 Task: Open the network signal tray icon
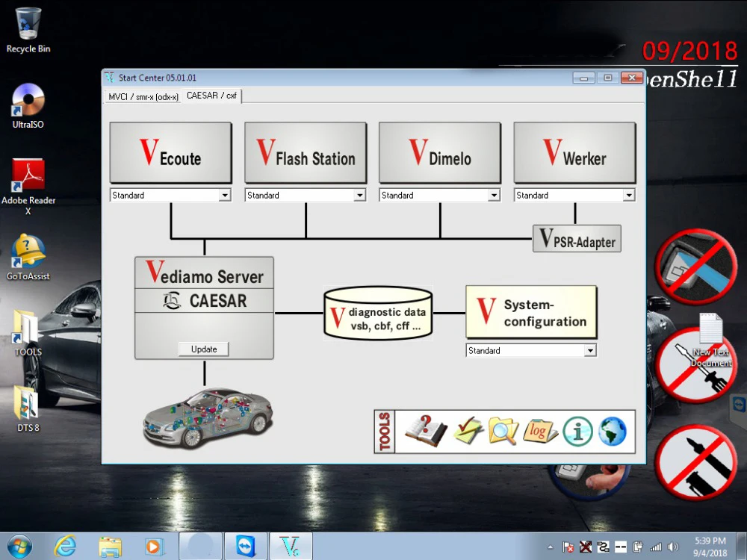tap(656, 547)
